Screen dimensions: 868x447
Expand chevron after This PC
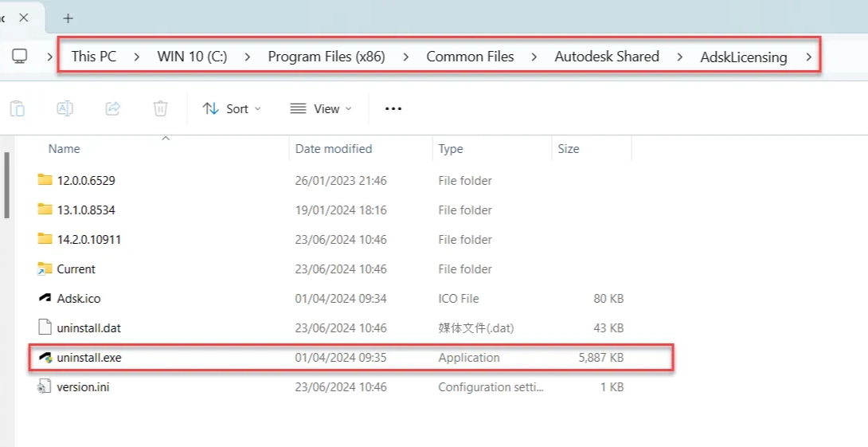137,57
